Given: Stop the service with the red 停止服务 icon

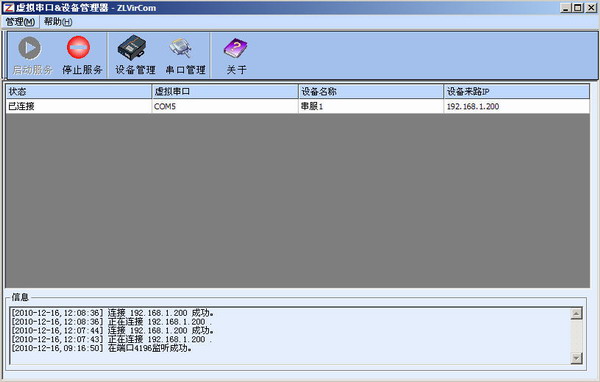Looking at the screenshot, I should pyautogui.click(x=78, y=47).
